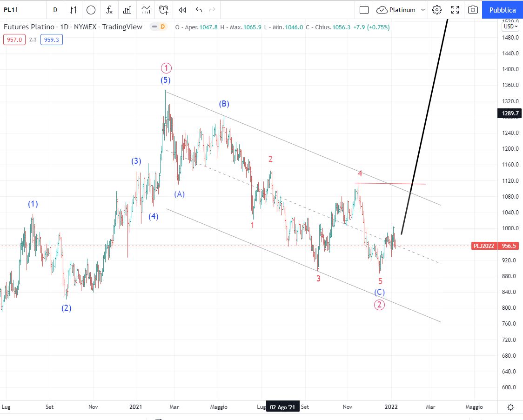Click the 1289.7 crosshair price label

click(x=510, y=113)
